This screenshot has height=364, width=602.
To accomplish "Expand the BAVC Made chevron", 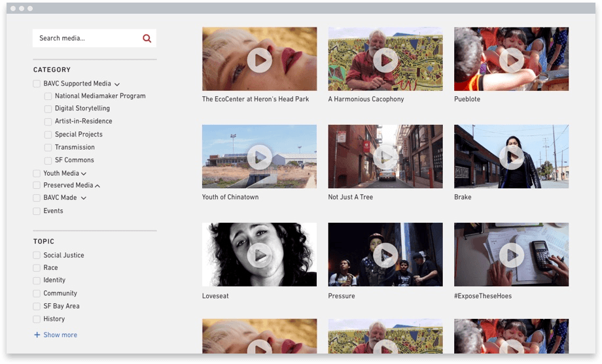I will tap(84, 198).
